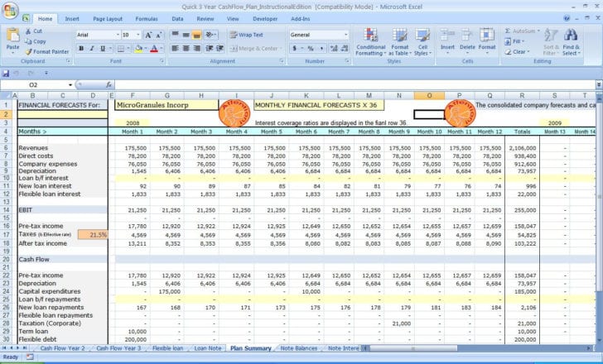Image resolution: width=603 pixels, height=364 pixels.
Task: Click the Insert Function fx icon
Action: click(109, 84)
